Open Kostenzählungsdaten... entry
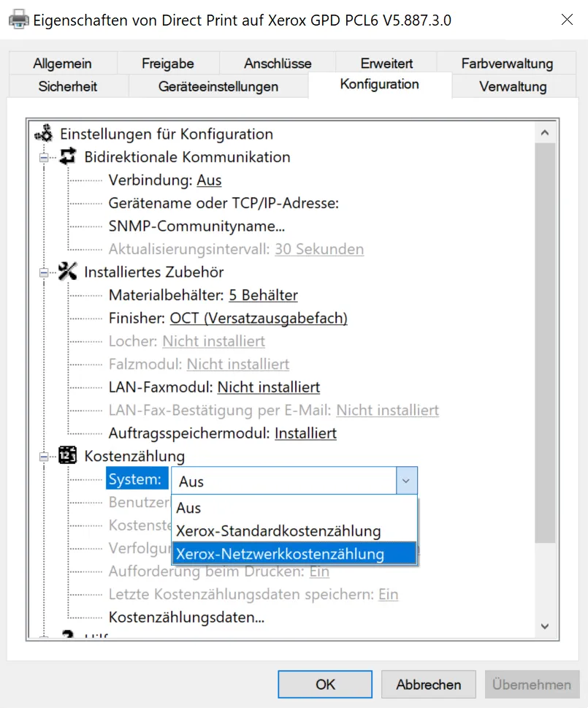Image resolution: width=588 pixels, height=708 pixels. tap(186, 617)
